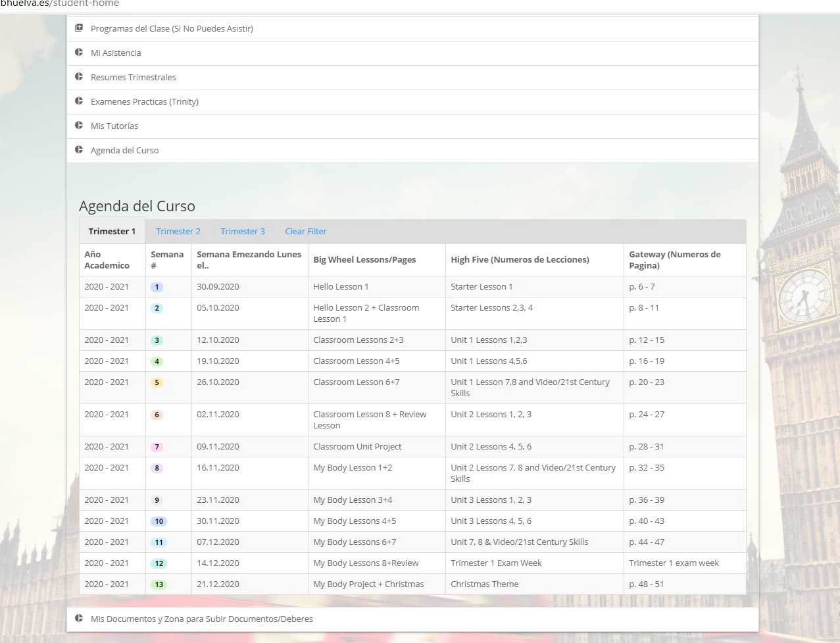Click the date 02.11.2020
This screenshot has height=643, width=840.
click(218, 415)
